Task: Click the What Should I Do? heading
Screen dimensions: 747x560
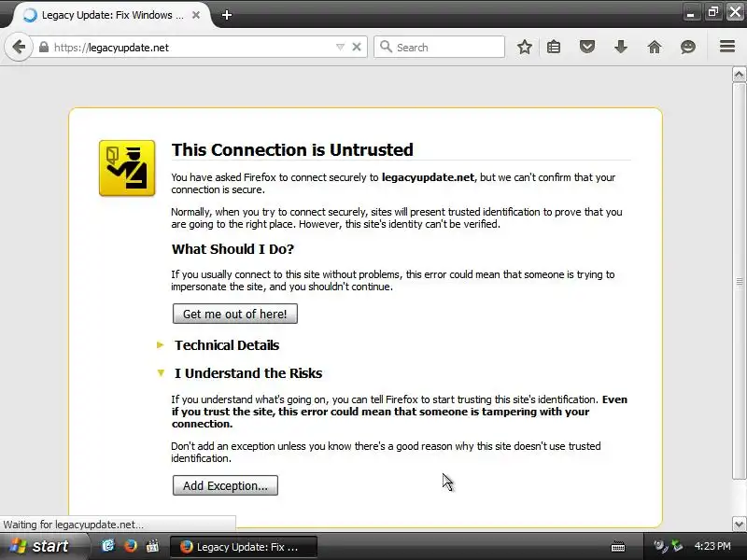Action: (233, 249)
